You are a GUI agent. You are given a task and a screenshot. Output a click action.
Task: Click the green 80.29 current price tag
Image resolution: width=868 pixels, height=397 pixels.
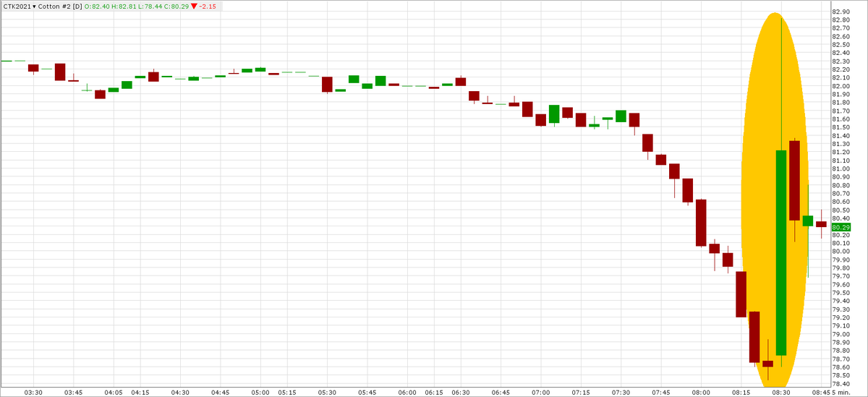841,227
